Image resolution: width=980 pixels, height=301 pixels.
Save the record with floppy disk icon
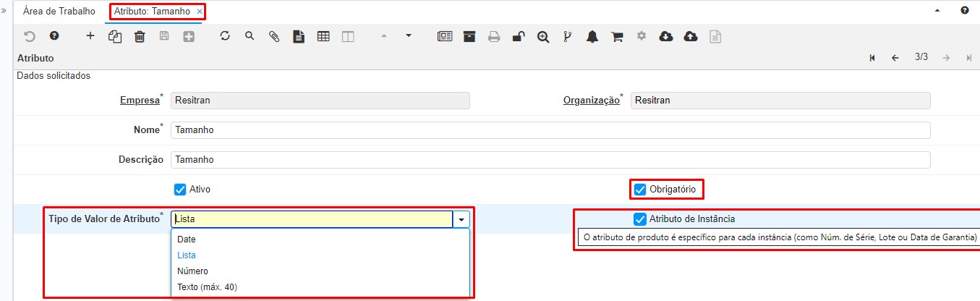(164, 36)
